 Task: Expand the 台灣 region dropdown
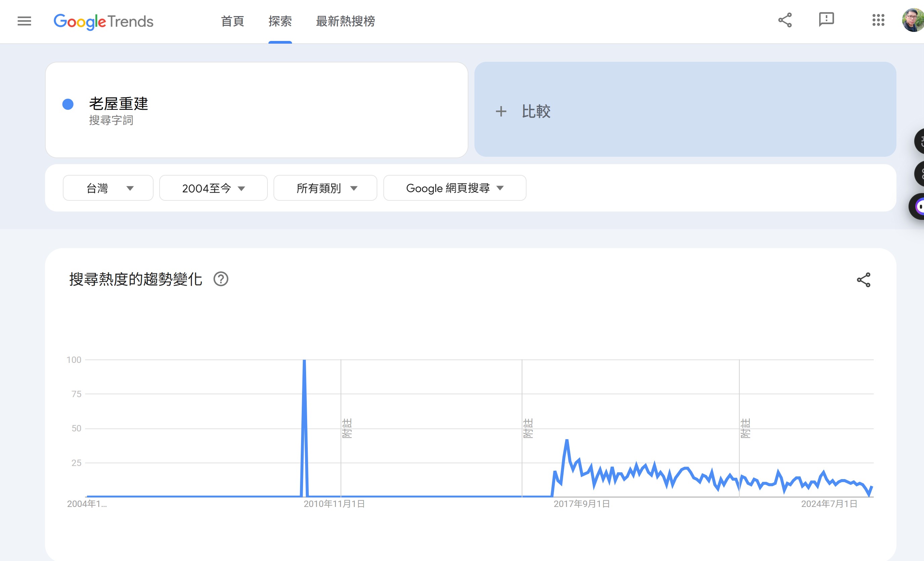click(108, 188)
